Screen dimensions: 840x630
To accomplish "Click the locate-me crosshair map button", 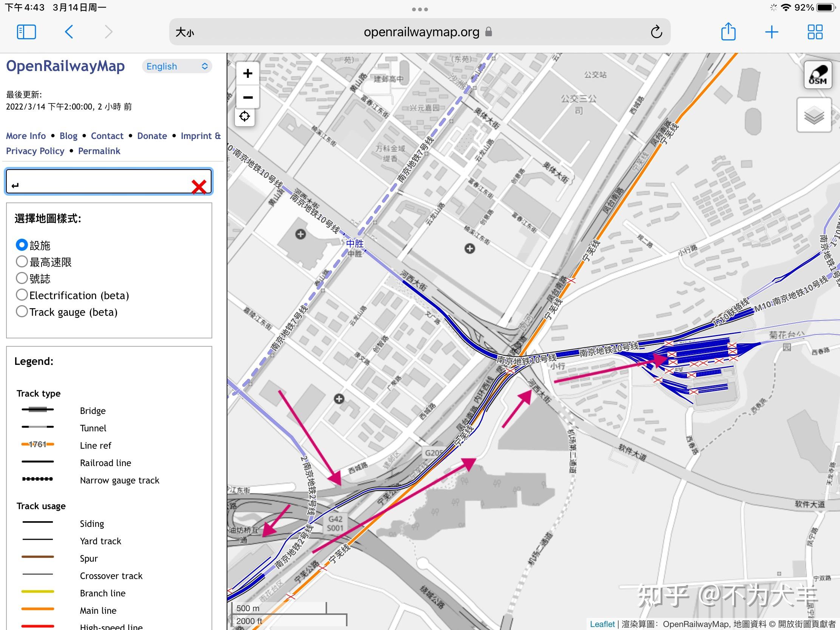I will (x=244, y=117).
